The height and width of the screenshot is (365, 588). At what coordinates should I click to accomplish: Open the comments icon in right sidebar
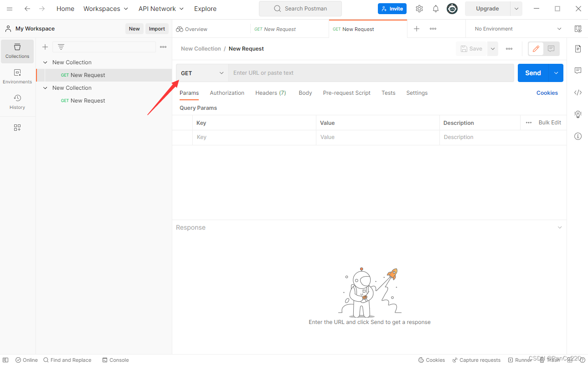[578, 71]
